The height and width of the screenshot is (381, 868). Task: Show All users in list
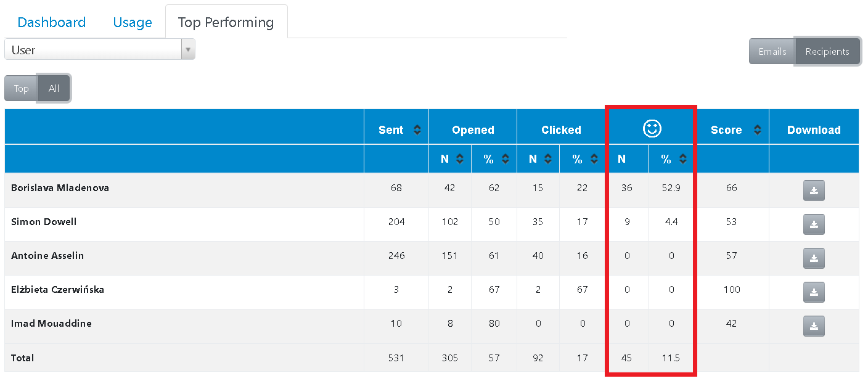(x=54, y=89)
